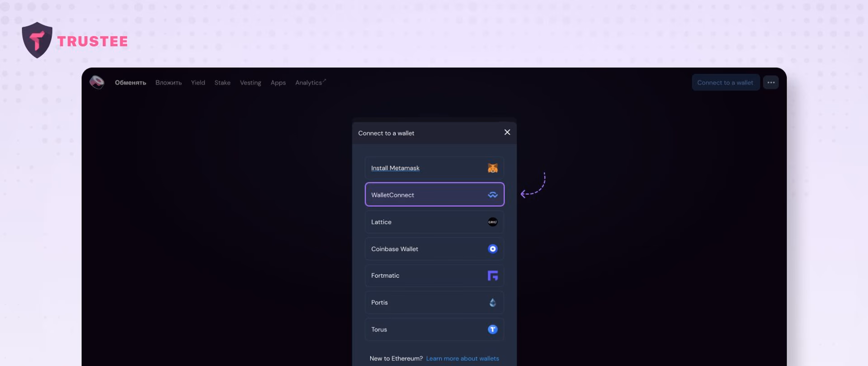Open the Обменять tab
Viewport: 868px width, 366px height.
(x=130, y=83)
